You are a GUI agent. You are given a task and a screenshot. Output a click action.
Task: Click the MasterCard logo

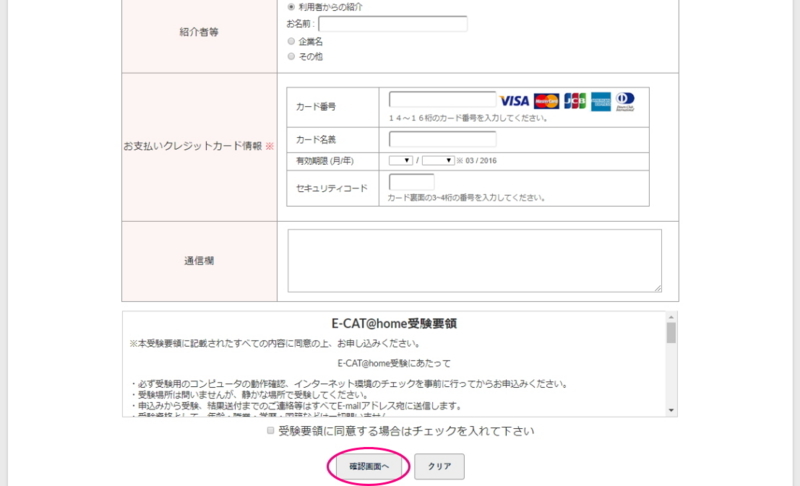click(546, 101)
